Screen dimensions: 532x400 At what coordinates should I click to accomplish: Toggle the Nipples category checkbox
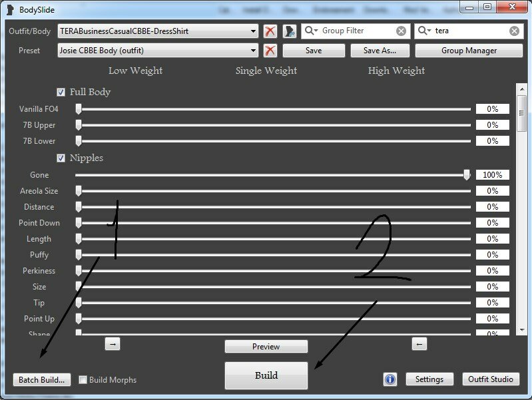(61, 158)
